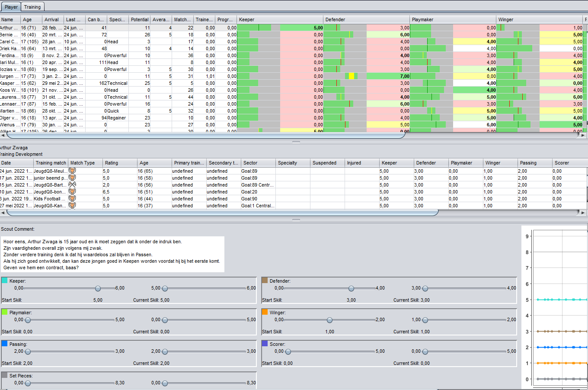This screenshot has height=390, width=588.
Task: Click the rating cell showing 6,5
Action: point(120,192)
